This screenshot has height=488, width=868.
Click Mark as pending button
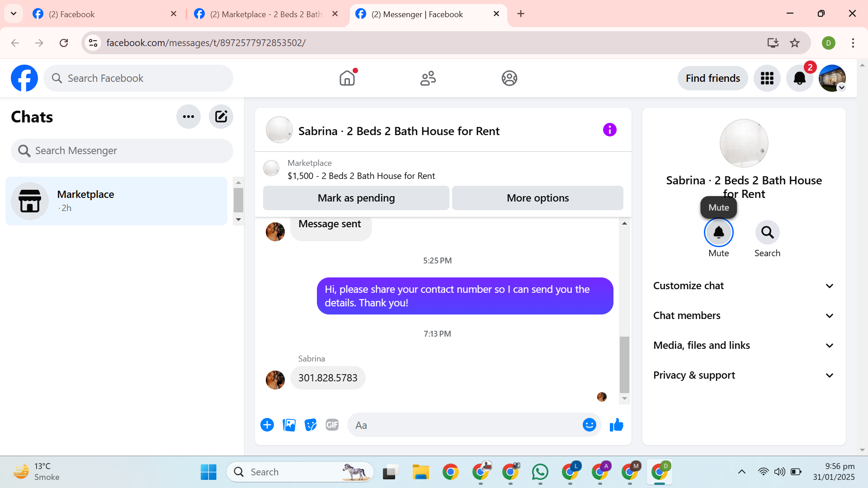point(356,198)
